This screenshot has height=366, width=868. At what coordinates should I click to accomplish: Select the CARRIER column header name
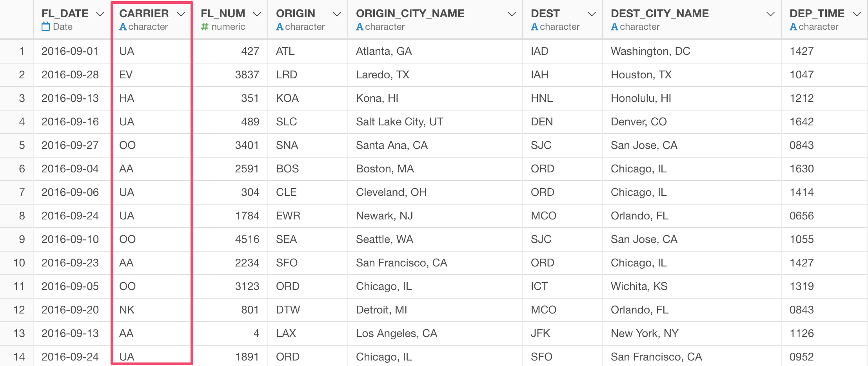pos(144,13)
